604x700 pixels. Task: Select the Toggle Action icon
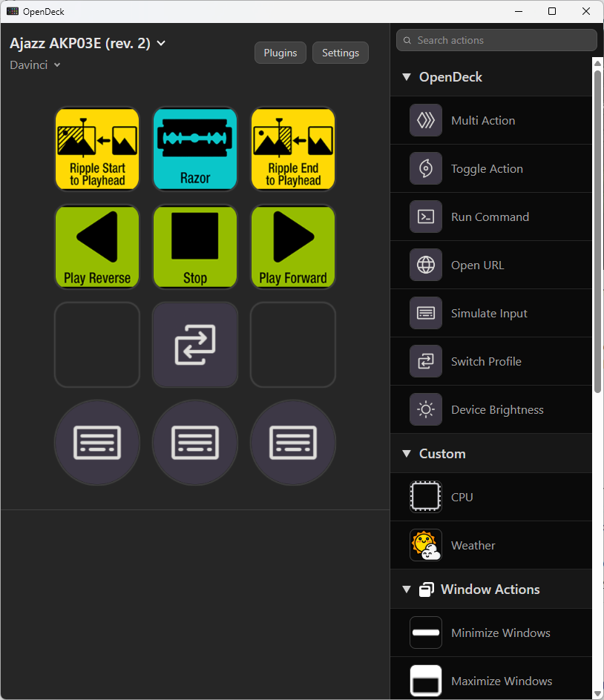click(x=426, y=168)
